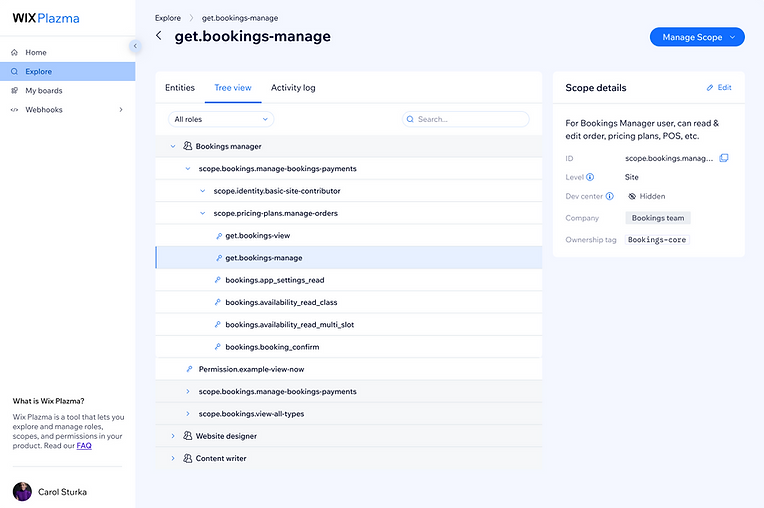Collapse scope.pricing-plans.manage-orders node

(203, 213)
